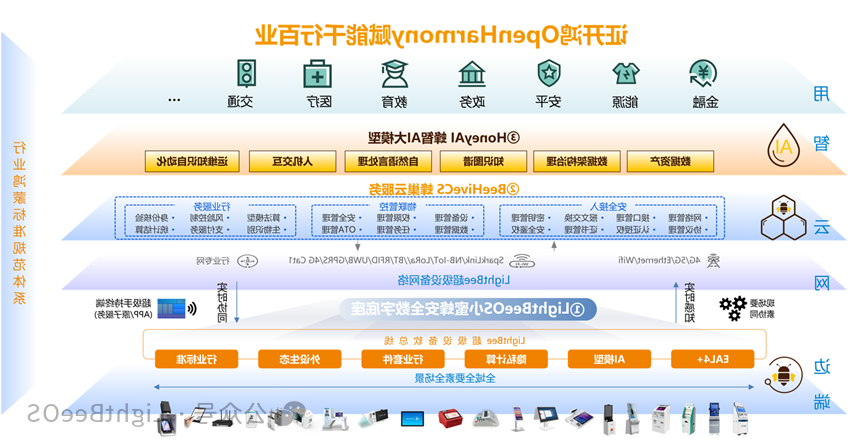Image resolution: width=865 pixels, height=448 pixels.
Task: Select the 数据架构治理 box
Action: coord(576,162)
